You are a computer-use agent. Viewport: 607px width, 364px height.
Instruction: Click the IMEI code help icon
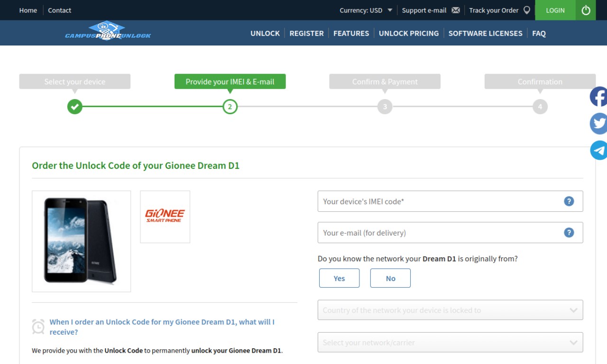tap(569, 201)
